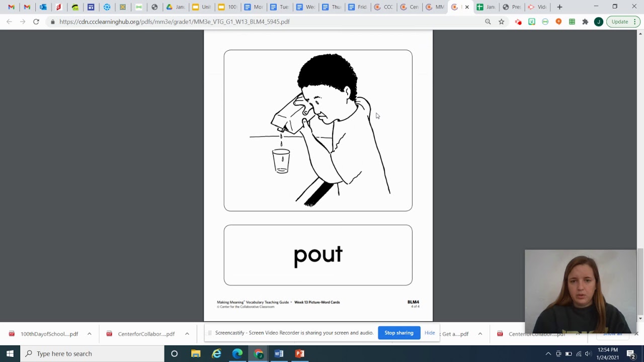Open the green square extension icon
Image resolution: width=644 pixels, height=362 pixels.
point(532,22)
